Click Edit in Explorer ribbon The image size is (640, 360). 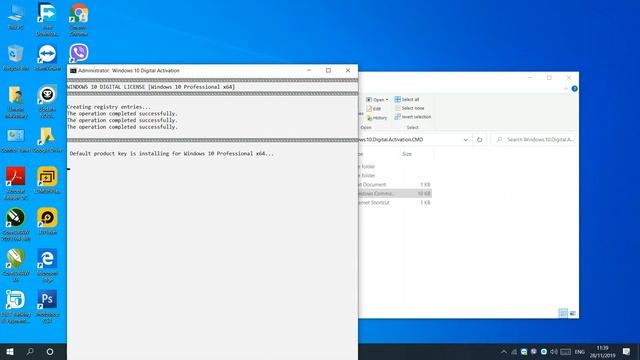coord(373,109)
